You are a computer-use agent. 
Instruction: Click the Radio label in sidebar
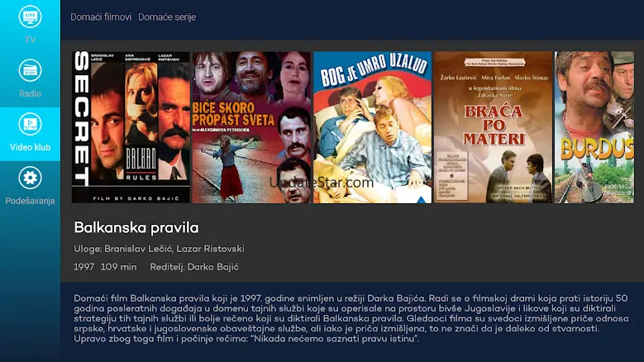click(30, 93)
